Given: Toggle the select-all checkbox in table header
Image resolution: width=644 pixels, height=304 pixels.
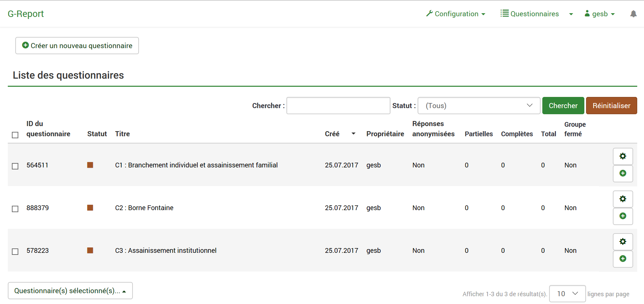Looking at the screenshot, I should point(15,135).
